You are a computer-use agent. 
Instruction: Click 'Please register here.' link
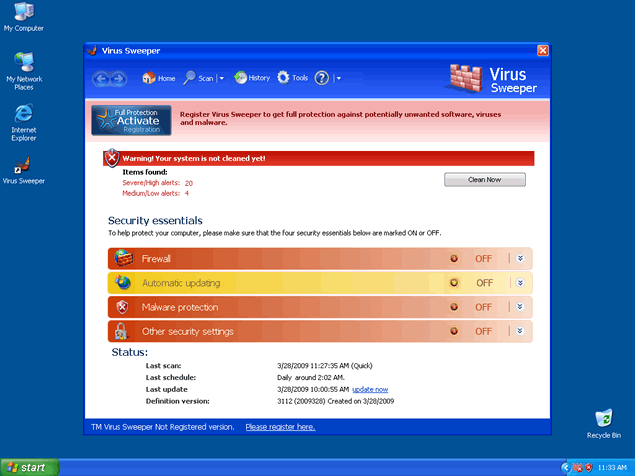[x=280, y=427]
